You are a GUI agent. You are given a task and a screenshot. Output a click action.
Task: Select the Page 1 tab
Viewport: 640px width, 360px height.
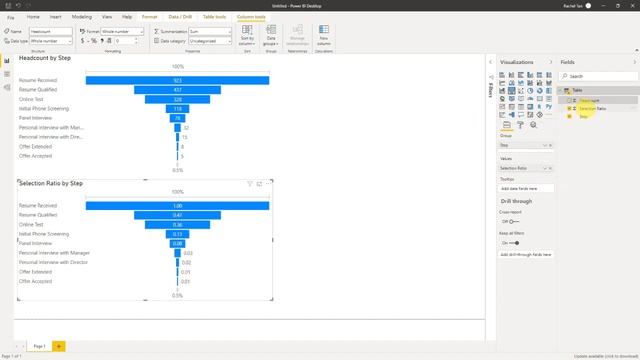(40, 347)
